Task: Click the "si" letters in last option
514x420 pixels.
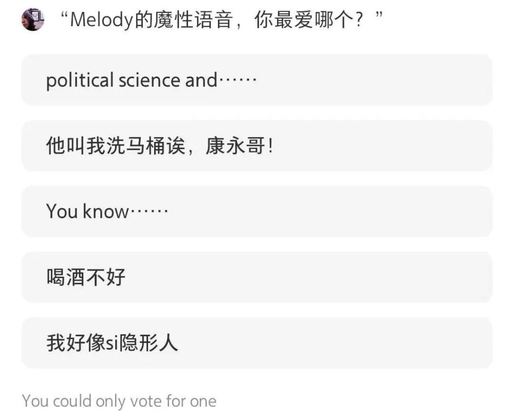Action: point(112,343)
